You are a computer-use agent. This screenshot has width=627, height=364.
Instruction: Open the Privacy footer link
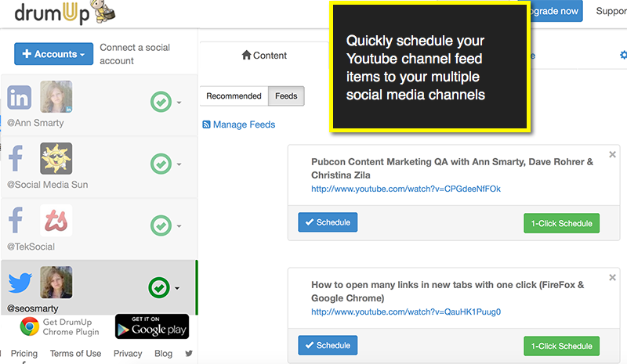[128, 354]
